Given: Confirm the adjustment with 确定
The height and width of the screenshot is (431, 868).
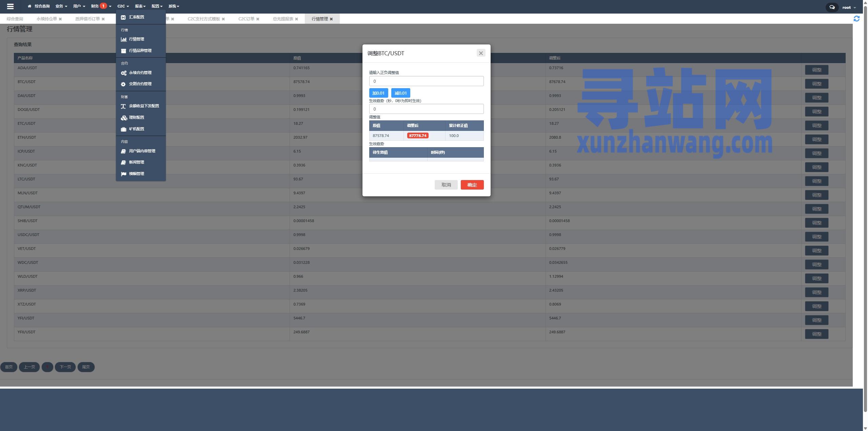Looking at the screenshot, I should coord(472,185).
